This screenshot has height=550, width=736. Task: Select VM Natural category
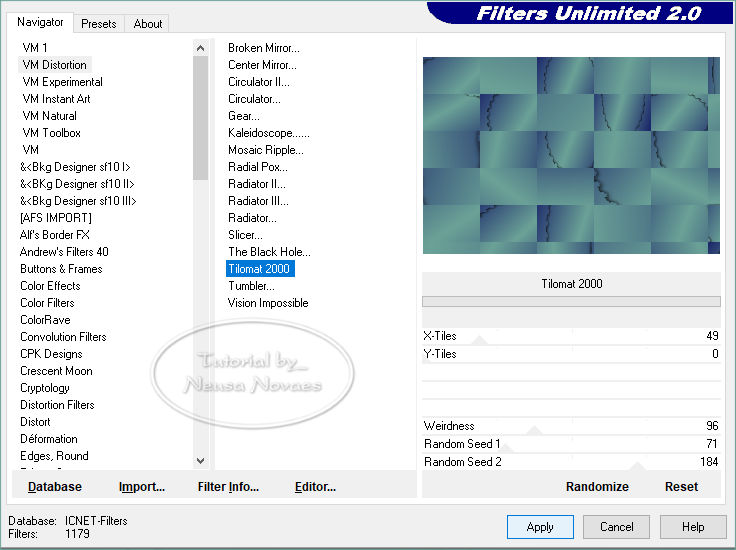pos(49,115)
